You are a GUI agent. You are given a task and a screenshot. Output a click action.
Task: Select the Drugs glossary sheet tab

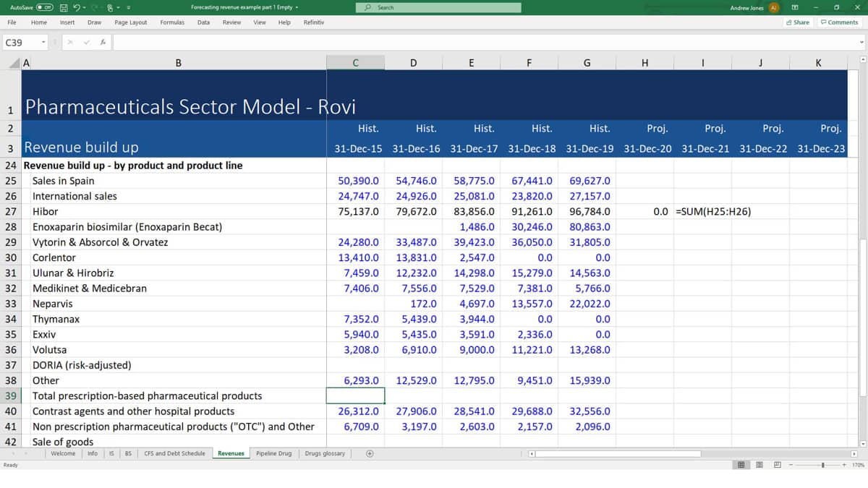click(325, 453)
